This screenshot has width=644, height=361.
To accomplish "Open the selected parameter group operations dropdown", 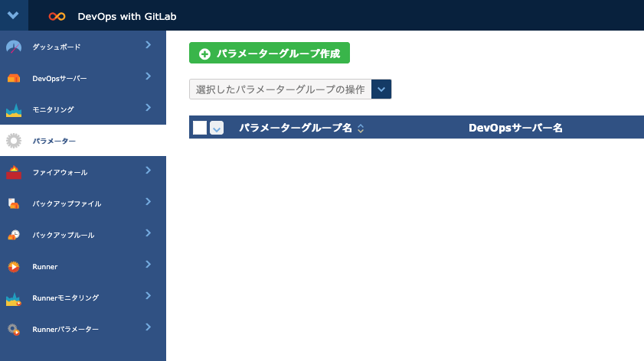I will pyautogui.click(x=381, y=89).
